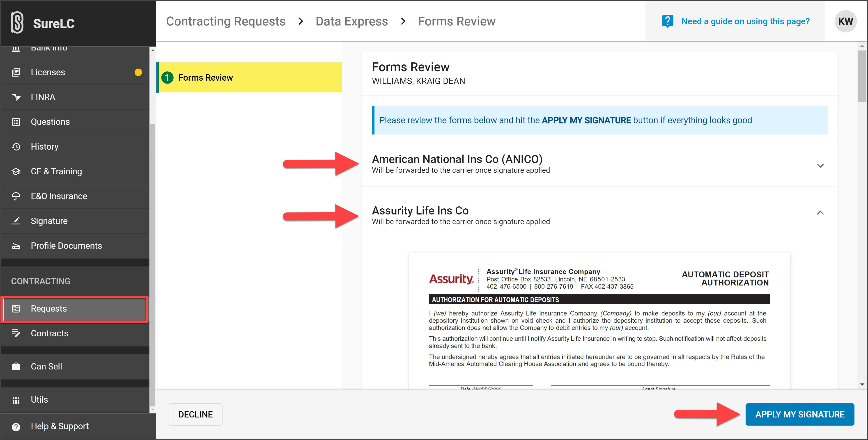Expand the American National Ins Co chevron
The width and height of the screenshot is (868, 440).
820,166
